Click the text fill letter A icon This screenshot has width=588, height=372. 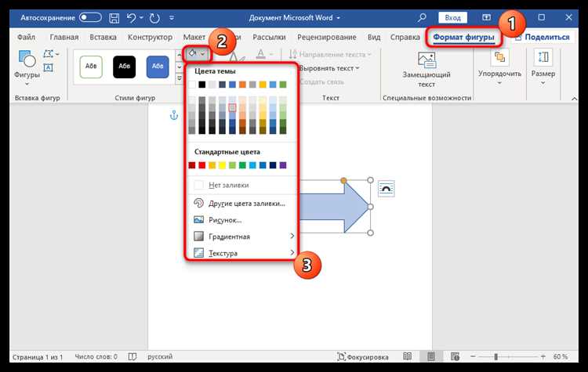260,54
